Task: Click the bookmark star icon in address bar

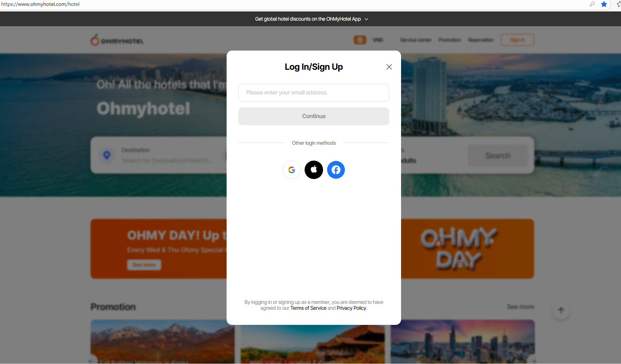Action: pos(604,4)
